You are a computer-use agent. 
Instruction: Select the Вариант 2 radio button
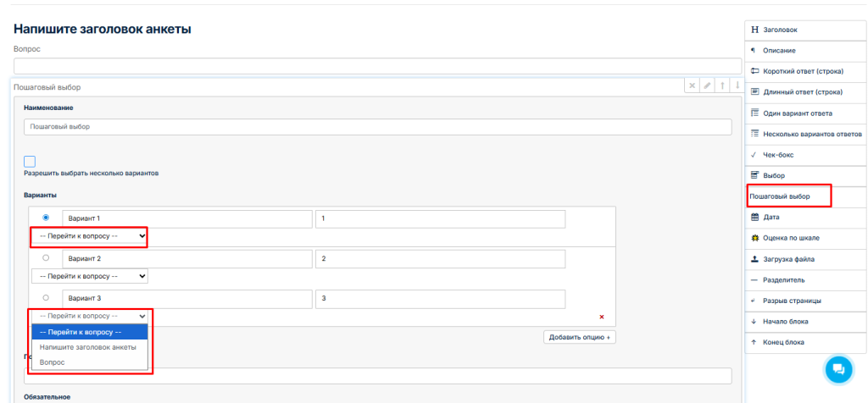(46, 258)
